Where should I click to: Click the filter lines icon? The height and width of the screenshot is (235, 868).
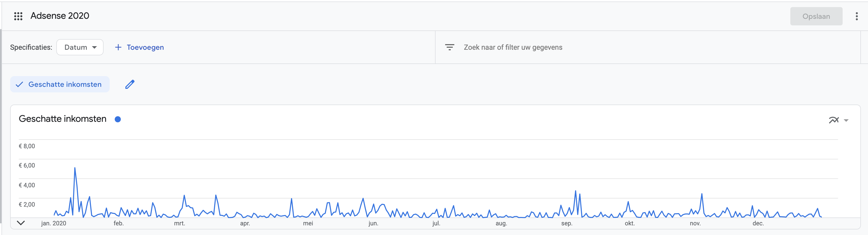click(449, 47)
